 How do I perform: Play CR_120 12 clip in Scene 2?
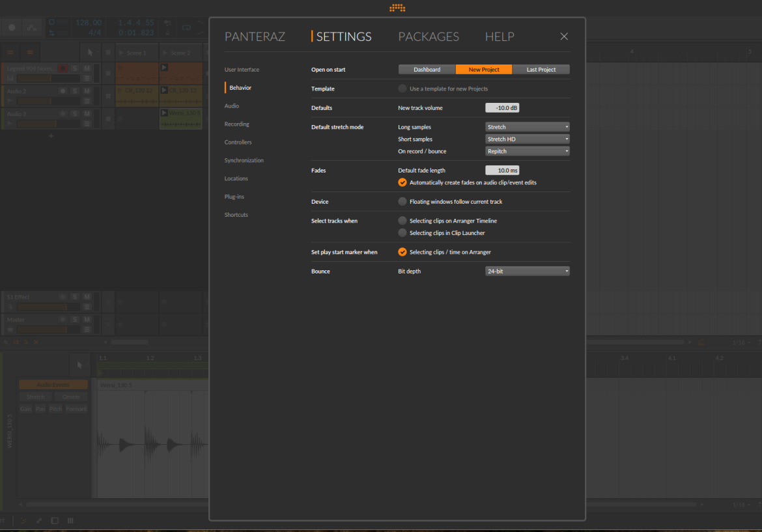164,91
